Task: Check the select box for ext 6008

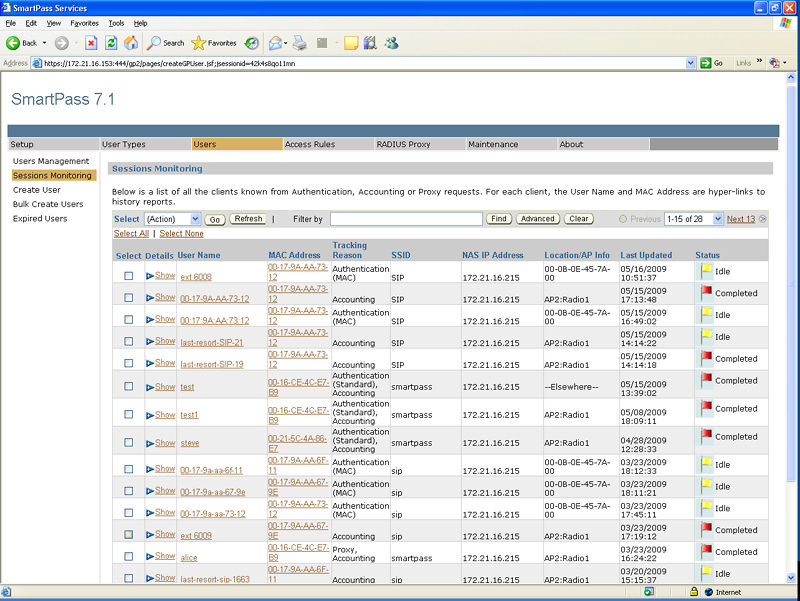Action: tap(128, 276)
